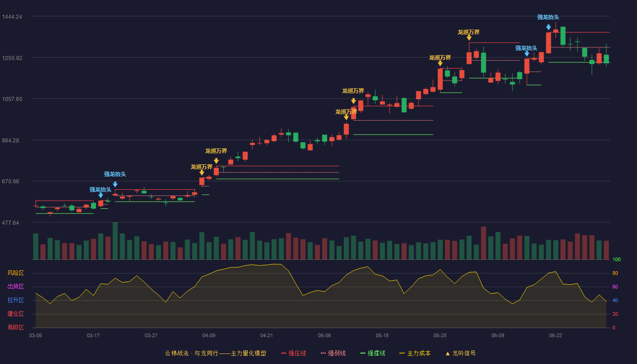The height and width of the screenshot is (364, 637).
Task: Select the 建仓区 zone label
Action: pos(16,314)
